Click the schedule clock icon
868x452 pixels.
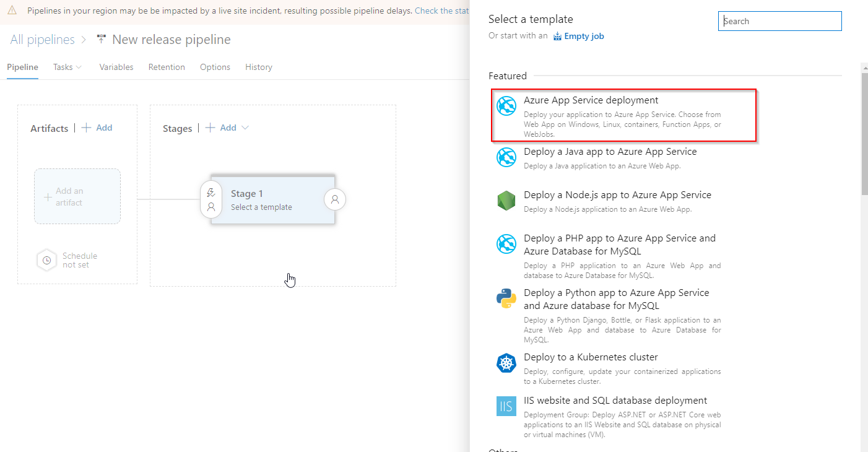point(46,260)
